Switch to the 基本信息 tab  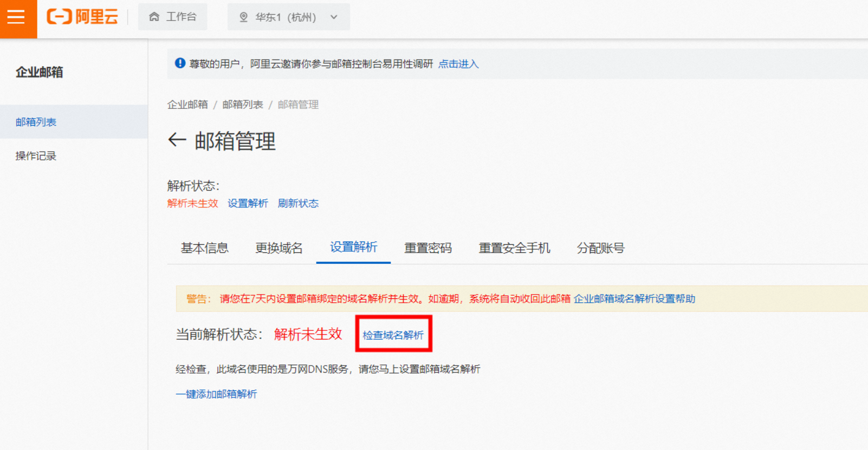click(x=204, y=248)
